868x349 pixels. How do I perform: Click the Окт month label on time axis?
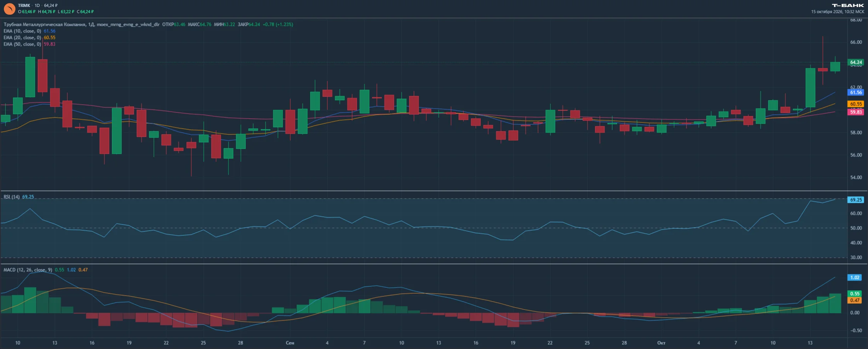[x=661, y=343]
